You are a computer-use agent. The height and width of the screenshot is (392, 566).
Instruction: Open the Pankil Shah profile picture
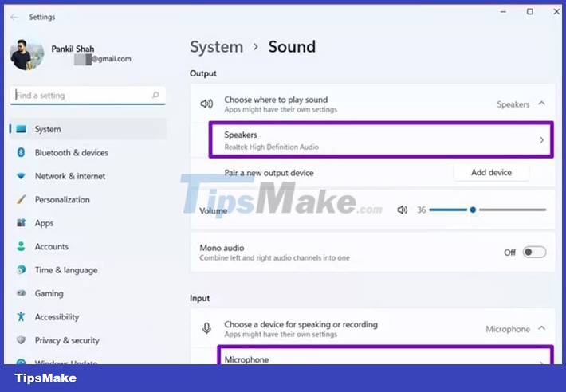(x=27, y=54)
